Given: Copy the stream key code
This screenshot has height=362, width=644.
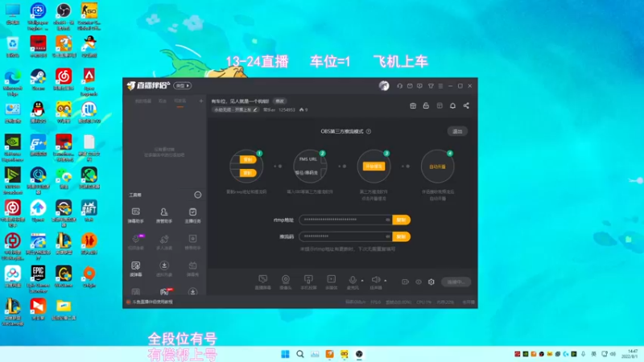Looking at the screenshot, I should pos(401,237).
